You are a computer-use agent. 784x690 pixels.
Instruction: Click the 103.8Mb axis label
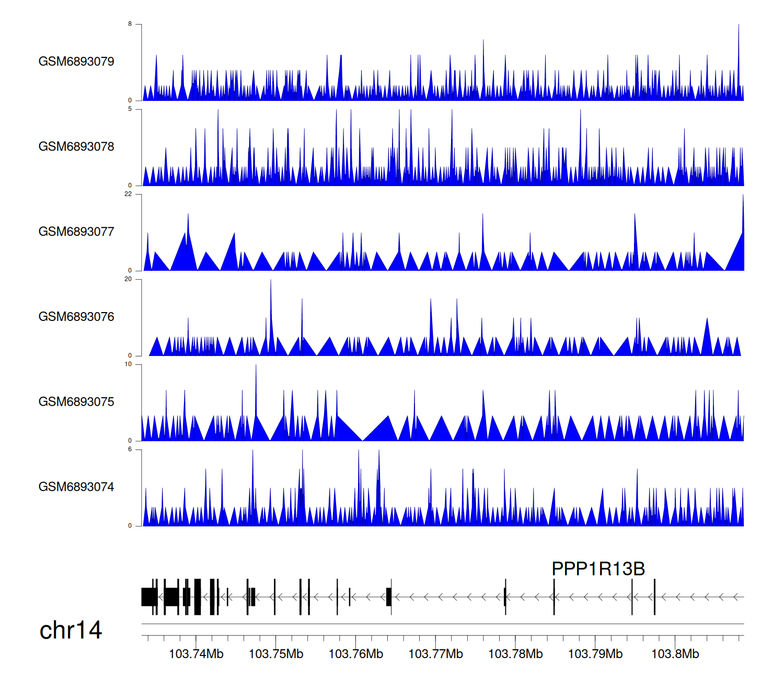coord(675,654)
